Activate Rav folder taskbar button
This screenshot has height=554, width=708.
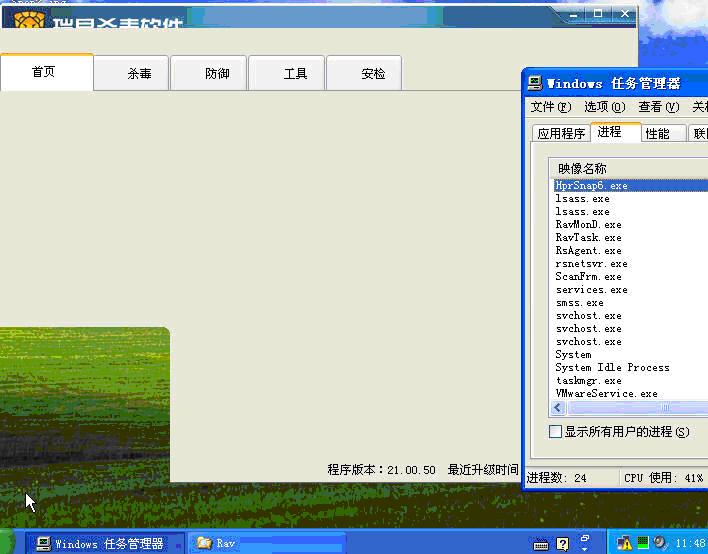tap(266, 543)
